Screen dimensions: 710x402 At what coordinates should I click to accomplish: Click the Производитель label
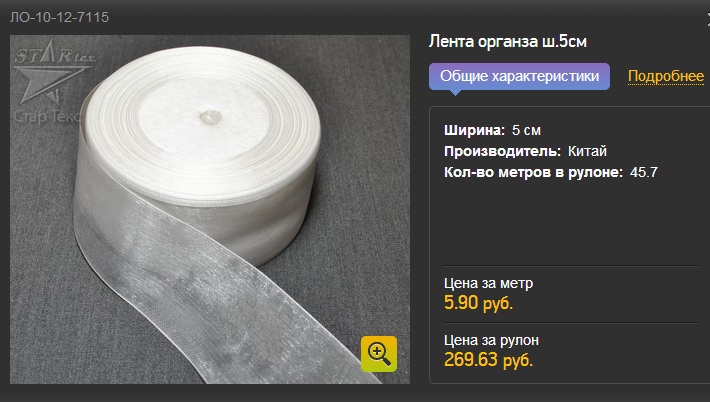click(x=502, y=151)
